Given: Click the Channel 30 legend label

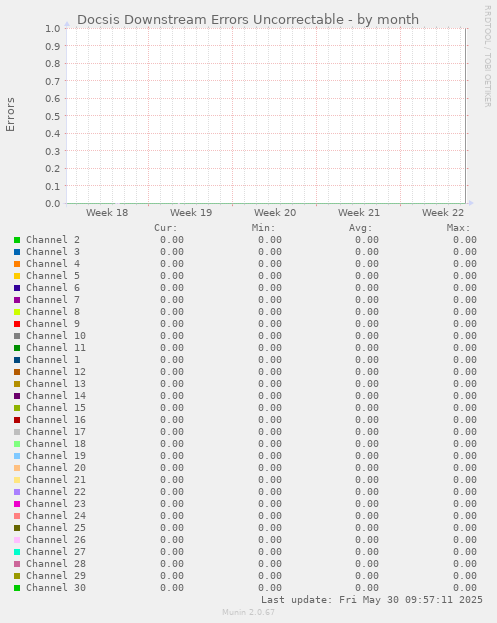Looking at the screenshot, I should click(x=56, y=588).
